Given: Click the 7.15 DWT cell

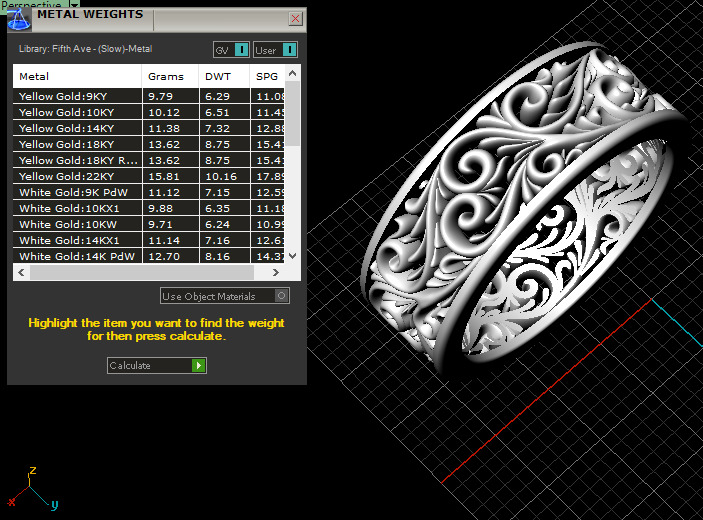Looking at the screenshot, I should click(x=224, y=192).
